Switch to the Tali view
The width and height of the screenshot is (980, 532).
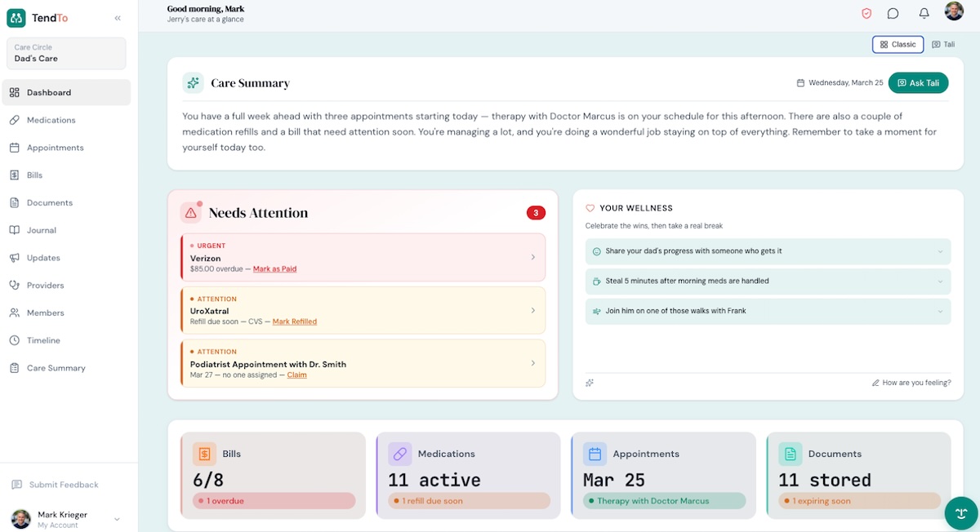(x=942, y=44)
